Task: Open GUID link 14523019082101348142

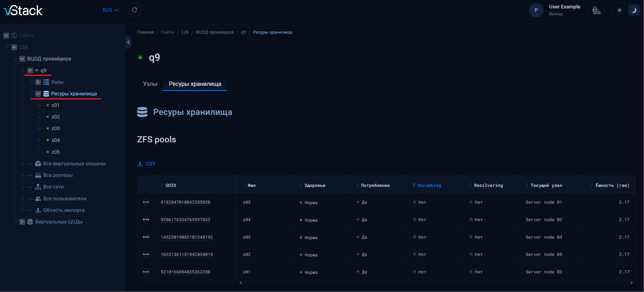Action: (x=187, y=238)
